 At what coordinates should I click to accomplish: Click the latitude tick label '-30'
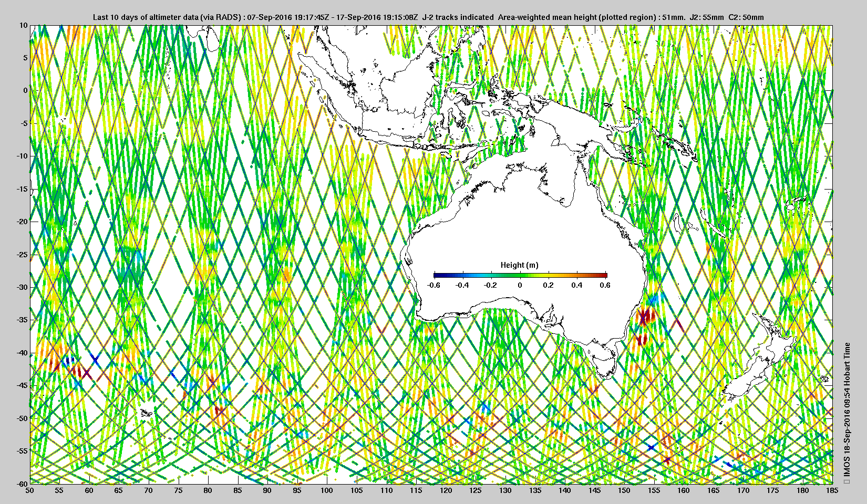22,287
